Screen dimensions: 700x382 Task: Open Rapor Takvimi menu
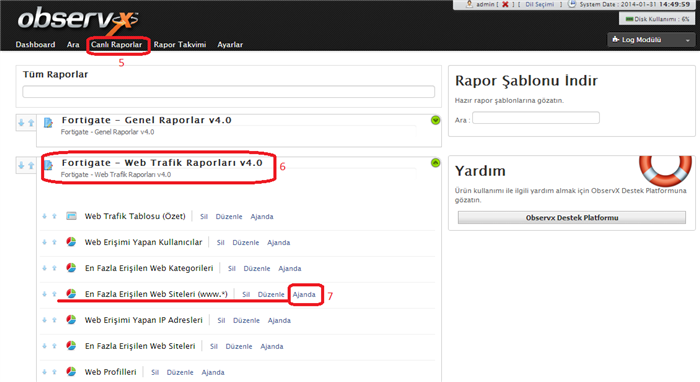point(180,45)
